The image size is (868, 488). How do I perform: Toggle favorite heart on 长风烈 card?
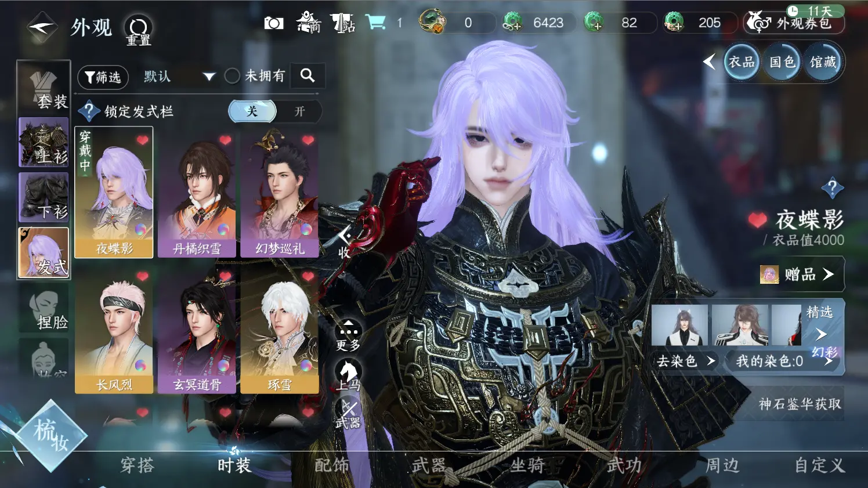(143, 276)
